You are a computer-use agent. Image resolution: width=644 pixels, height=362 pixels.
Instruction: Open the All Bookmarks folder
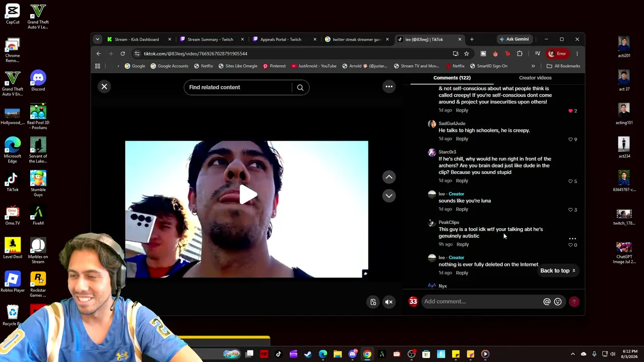pyautogui.click(x=563, y=66)
